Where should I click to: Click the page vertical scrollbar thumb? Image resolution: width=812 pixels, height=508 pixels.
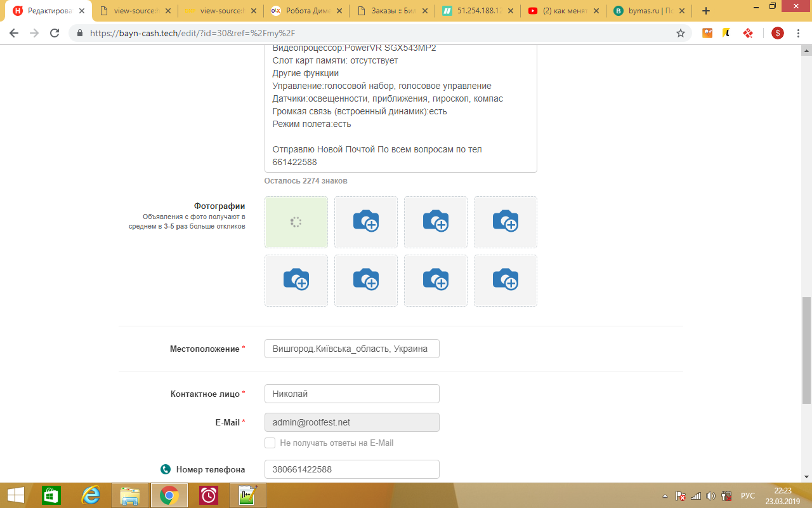(806, 349)
